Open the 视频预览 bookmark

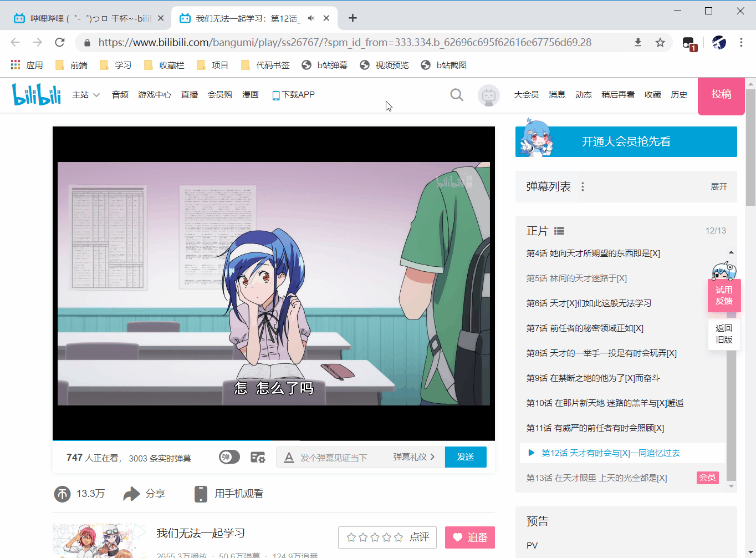(x=384, y=65)
